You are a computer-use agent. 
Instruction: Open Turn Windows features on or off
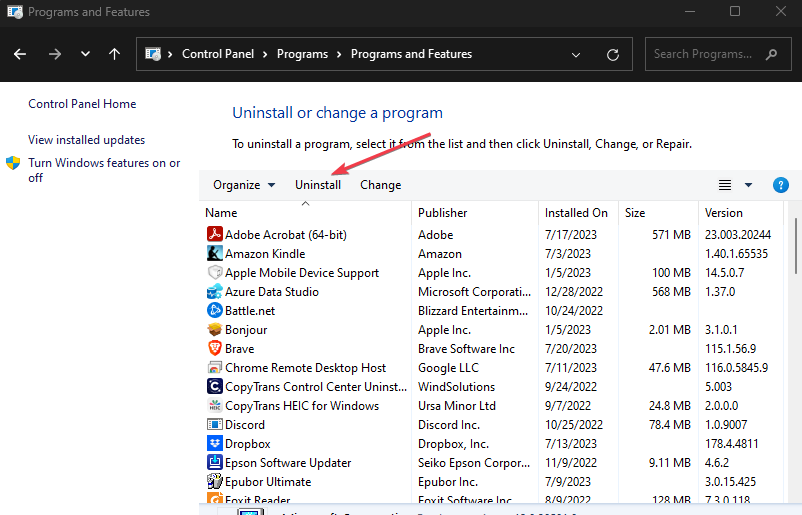tap(104, 170)
